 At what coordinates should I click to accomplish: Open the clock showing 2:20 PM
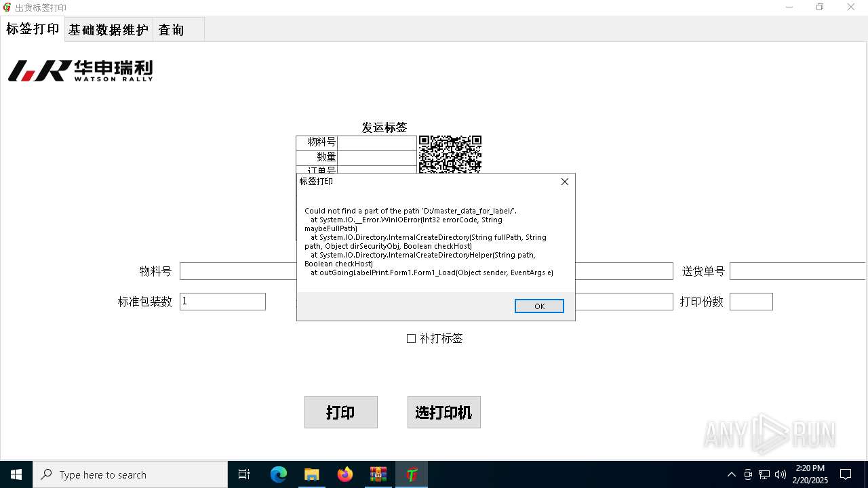(x=810, y=474)
